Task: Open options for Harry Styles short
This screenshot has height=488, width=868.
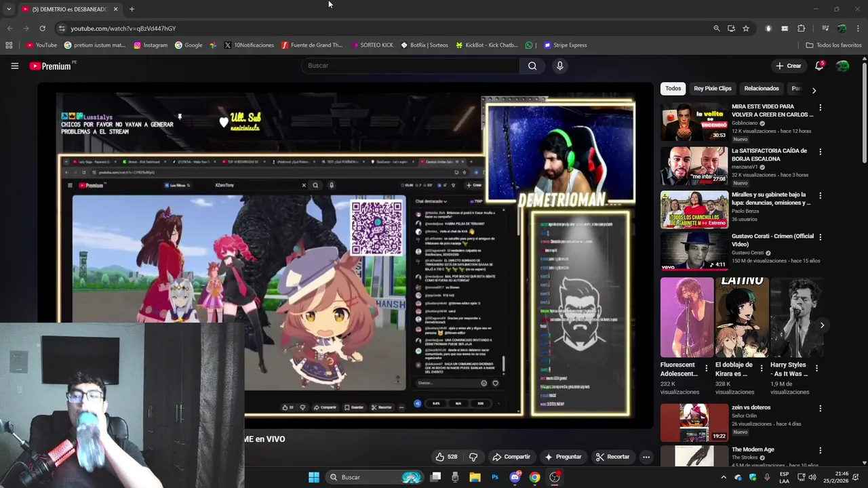Action: [816, 369]
